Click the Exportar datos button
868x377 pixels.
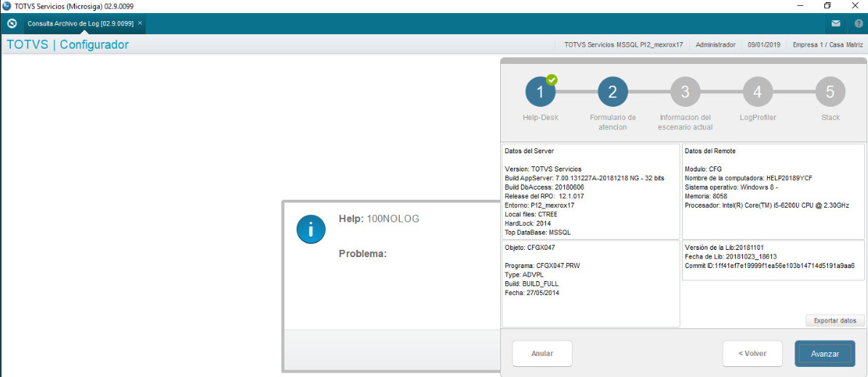(835, 320)
